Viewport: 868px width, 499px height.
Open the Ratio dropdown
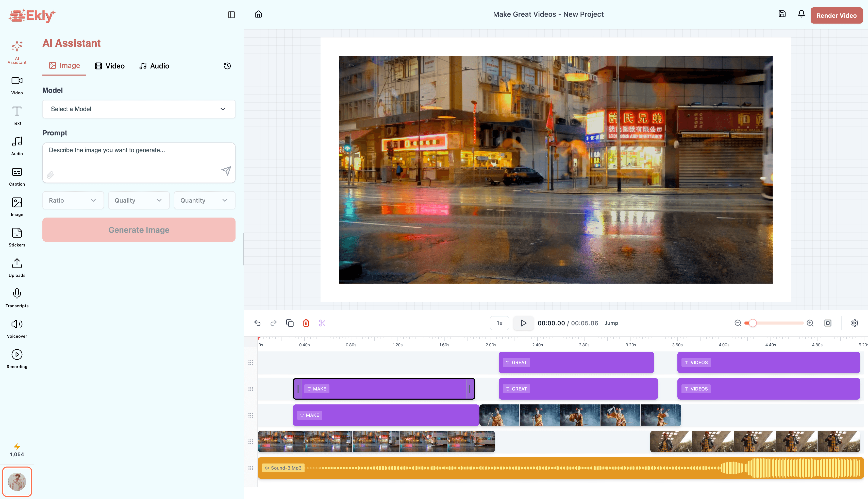pyautogui.click(x=73, y=200)
